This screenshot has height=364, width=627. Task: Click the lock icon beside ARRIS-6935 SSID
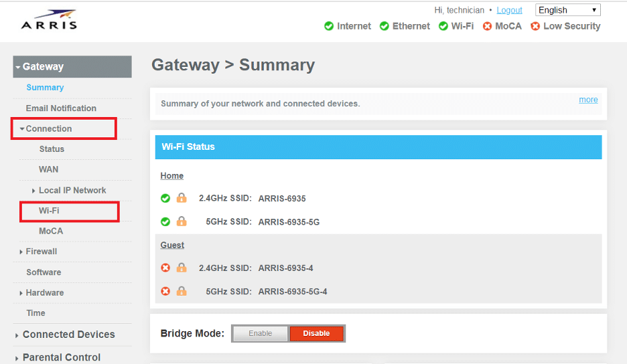(x=182, y=198)
